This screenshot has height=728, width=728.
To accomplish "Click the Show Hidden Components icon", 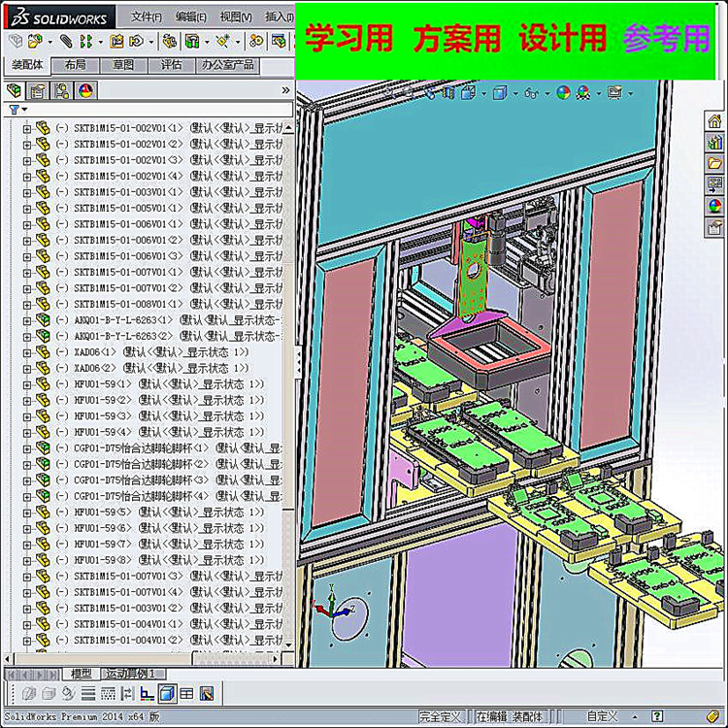I will click(x=169, y=42).
